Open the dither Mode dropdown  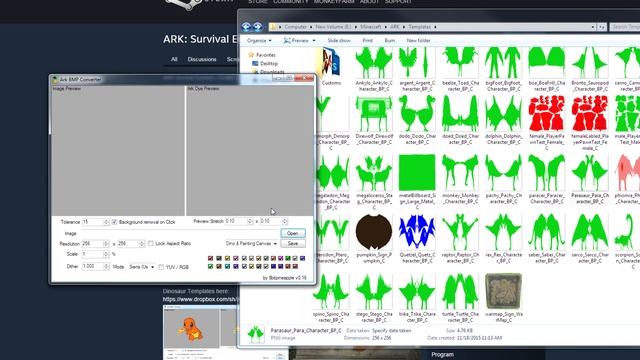click(142, 267)
